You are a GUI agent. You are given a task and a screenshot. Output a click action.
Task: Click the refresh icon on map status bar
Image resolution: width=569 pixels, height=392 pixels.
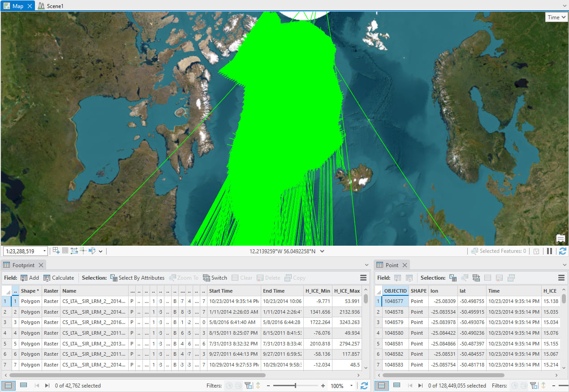coord(563,251)
